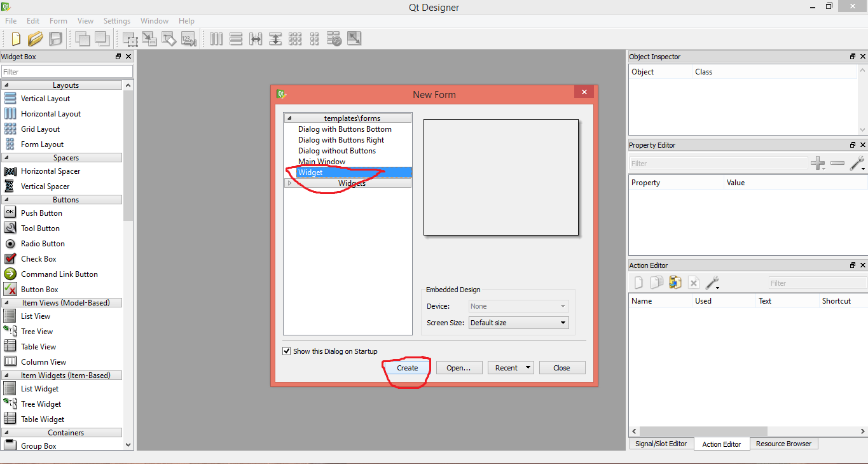Screen dimensions: 868x464
Task: Open the configure wrench icon in Property Editor
Action: tap(857, 163)
